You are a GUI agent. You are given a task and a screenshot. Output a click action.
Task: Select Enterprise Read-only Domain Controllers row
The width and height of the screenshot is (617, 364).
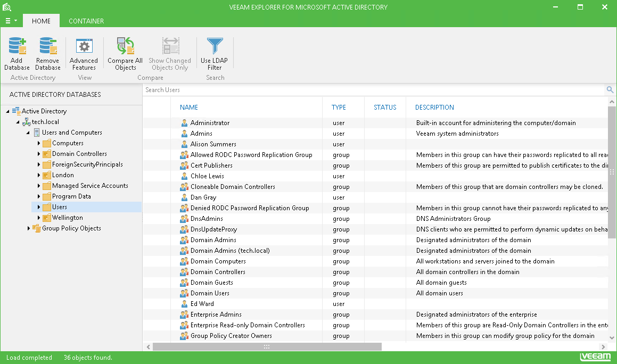(x=375, y=325)
